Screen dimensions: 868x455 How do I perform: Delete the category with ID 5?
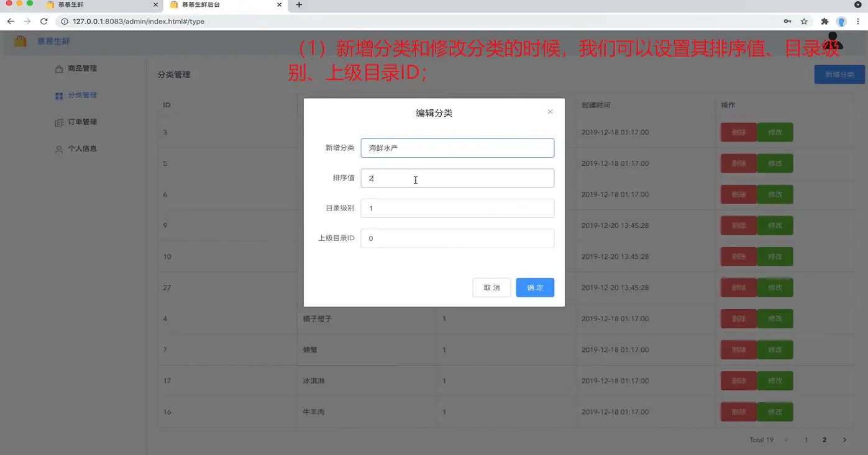[739, 163]
